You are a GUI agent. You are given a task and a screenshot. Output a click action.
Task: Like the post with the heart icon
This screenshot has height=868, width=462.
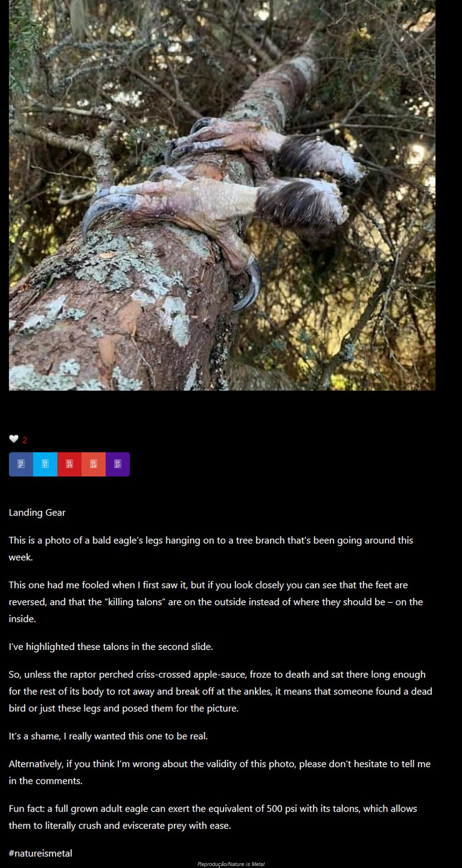point(14,439)
